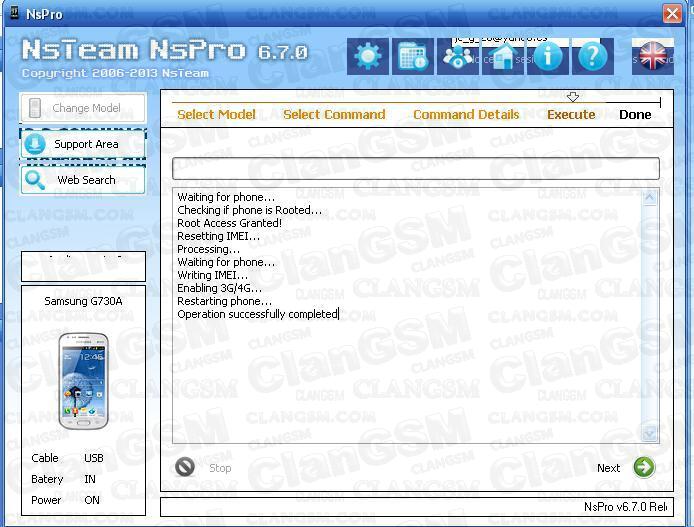Click the NsPro v6.7.0 status bar text
Screen dimensions: 694x527
[625, 507]
